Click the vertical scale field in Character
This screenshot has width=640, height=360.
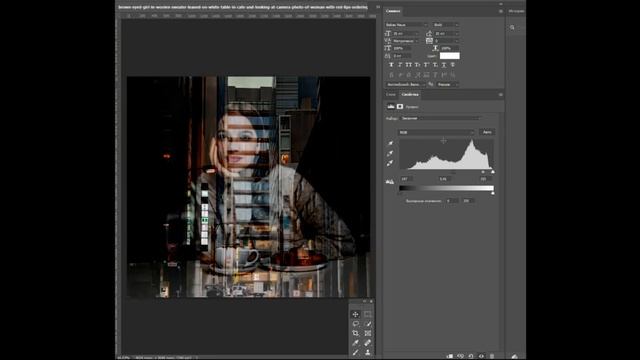point(402,48)
